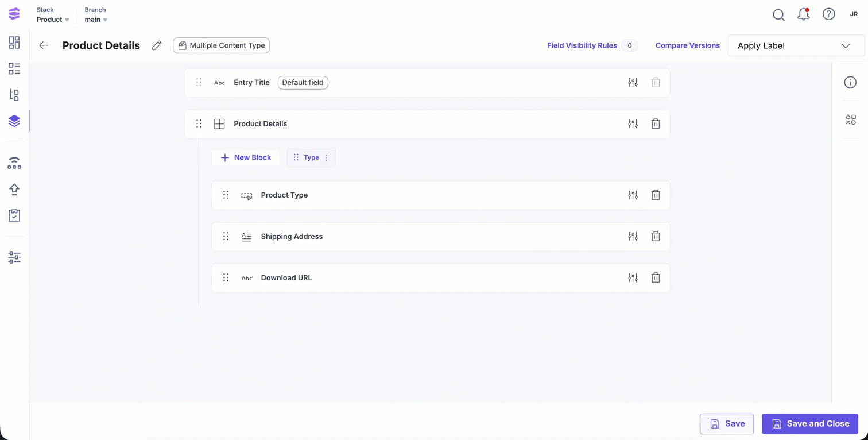The height and width of the screenshot is (440, 868).
Task: Open the content models stack icon
Action: (x=14, y=121)
